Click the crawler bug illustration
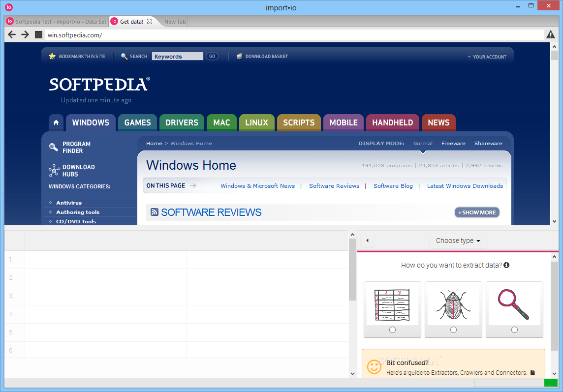The width and height of the screenshot is (563, 392). (x=453, y=305)
